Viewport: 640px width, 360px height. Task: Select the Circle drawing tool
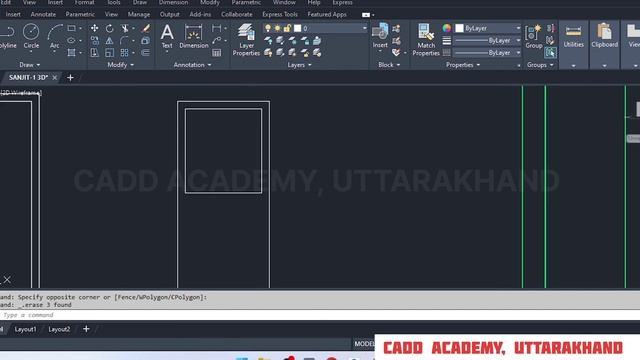click(x=31, y=36)
